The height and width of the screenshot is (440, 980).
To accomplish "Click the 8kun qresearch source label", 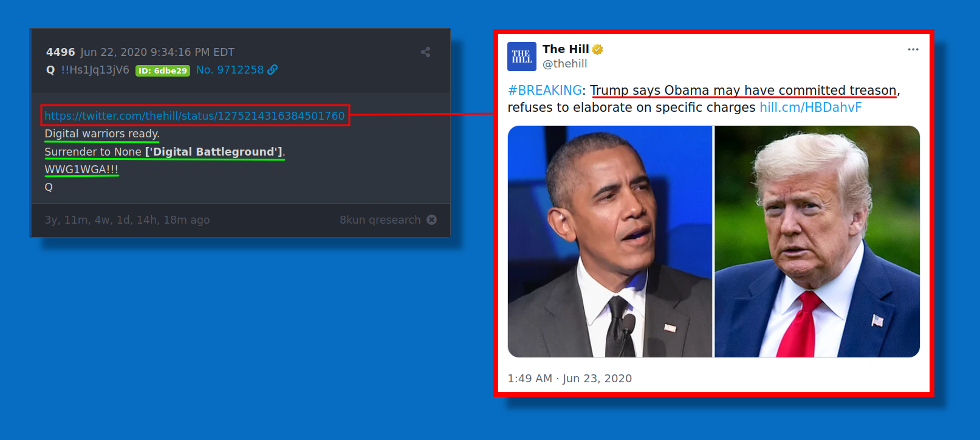I will pyautogui.click(x=380, y=219).
